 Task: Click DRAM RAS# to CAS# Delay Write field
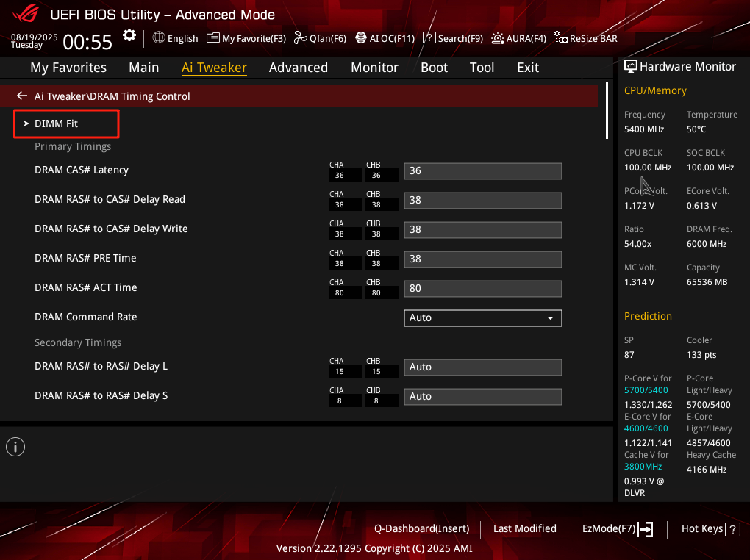[482, 230]
